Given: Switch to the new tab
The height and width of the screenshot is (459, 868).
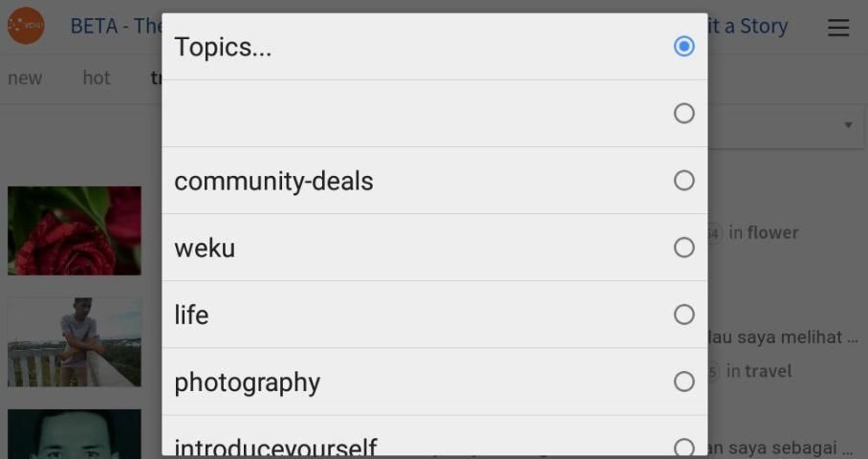Looking at the screenshot, I should [25, 78].
